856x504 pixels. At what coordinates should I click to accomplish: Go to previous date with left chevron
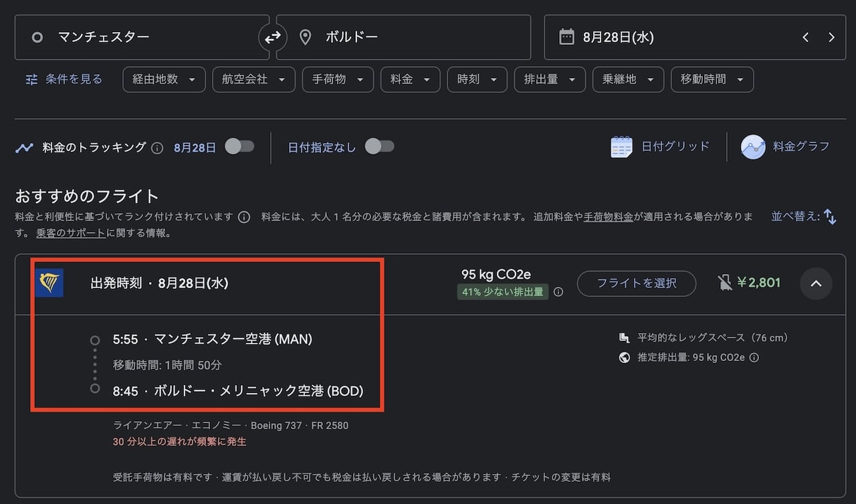pyautogui.click(x=805, y=37)
